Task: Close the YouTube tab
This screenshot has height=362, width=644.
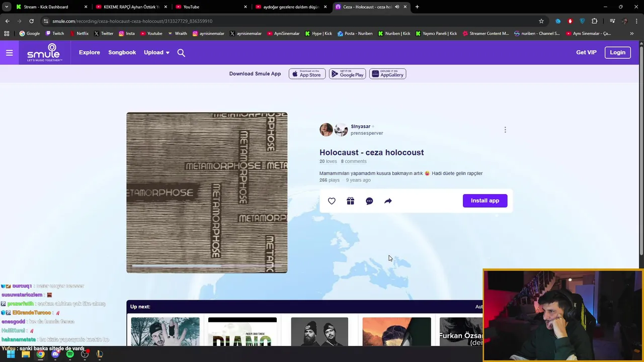Action: pyautogui.click(x=246, y=7)
